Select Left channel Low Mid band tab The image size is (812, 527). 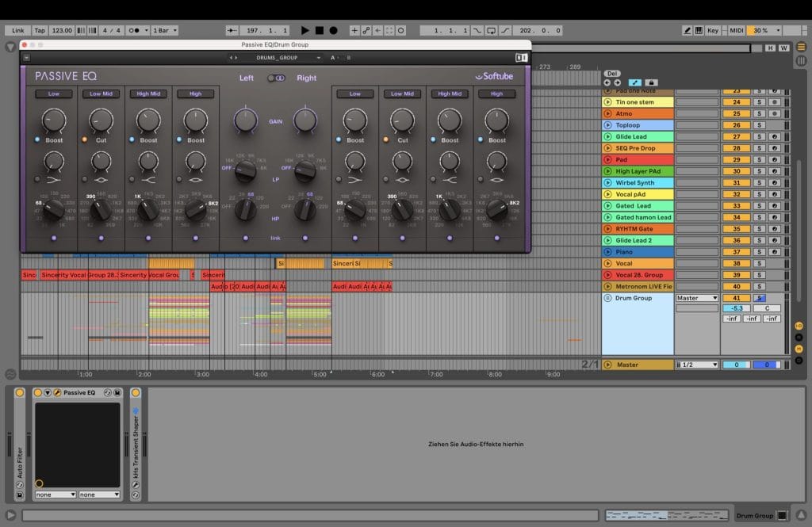[101, 94]
